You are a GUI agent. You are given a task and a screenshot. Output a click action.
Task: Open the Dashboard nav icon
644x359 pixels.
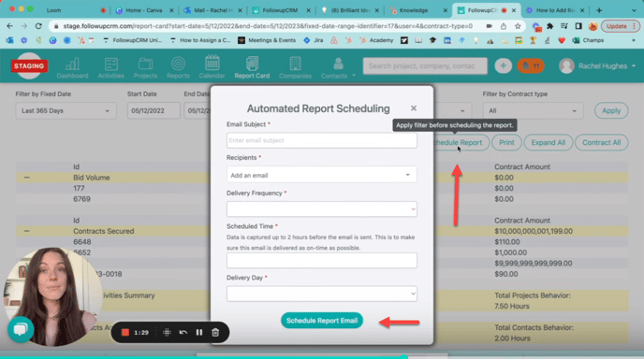[x=72, y=67]
